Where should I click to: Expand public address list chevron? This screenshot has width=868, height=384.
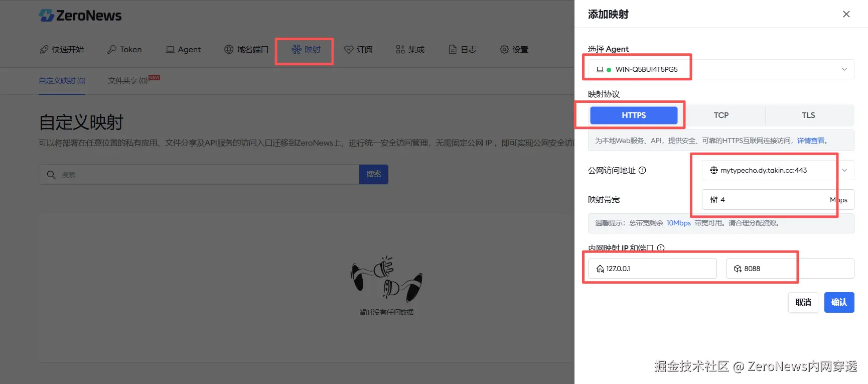(x=844, y=170)
